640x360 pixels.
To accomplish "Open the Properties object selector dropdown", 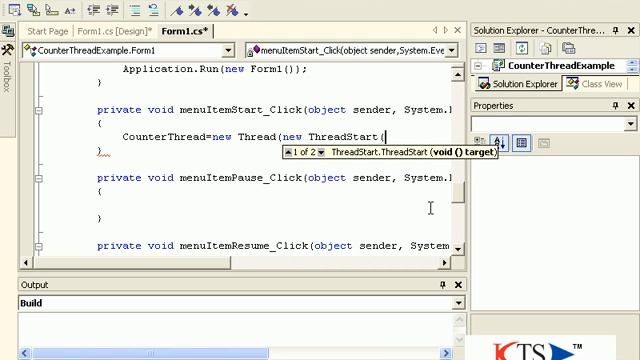I will [631, 124].
